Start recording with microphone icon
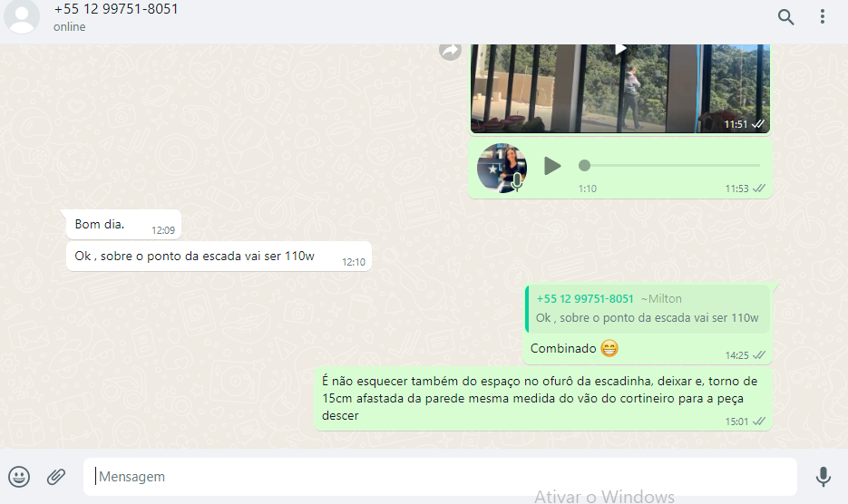Viewport: 848px width, 504px height. [824, 477]
